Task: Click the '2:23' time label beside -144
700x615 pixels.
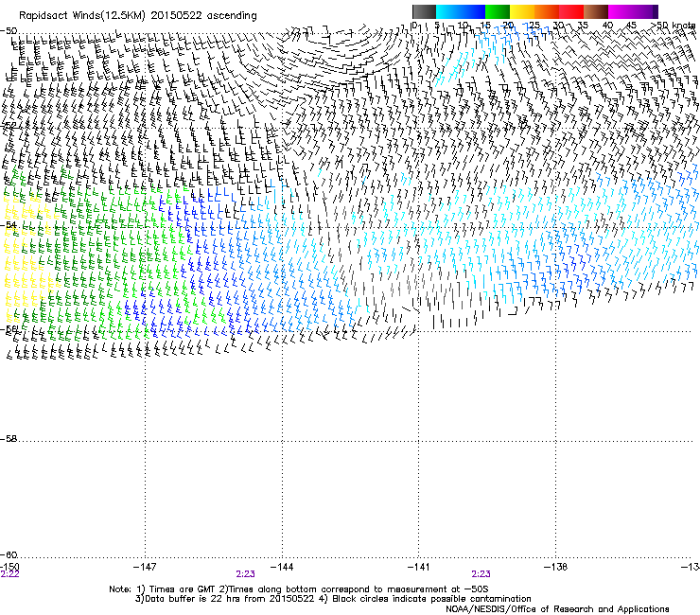Action: pyautogui.click(x=246, y=574)
